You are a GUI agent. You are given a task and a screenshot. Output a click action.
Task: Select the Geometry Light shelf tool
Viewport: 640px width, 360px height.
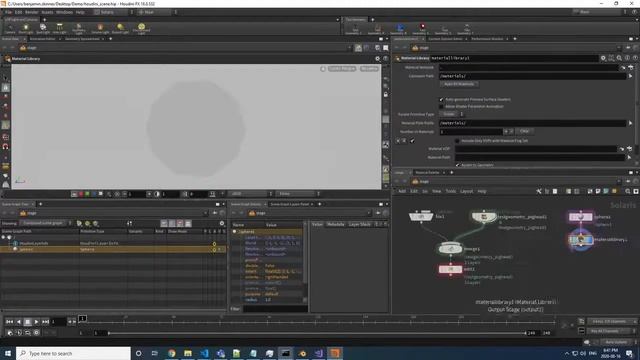pos(79,29)
